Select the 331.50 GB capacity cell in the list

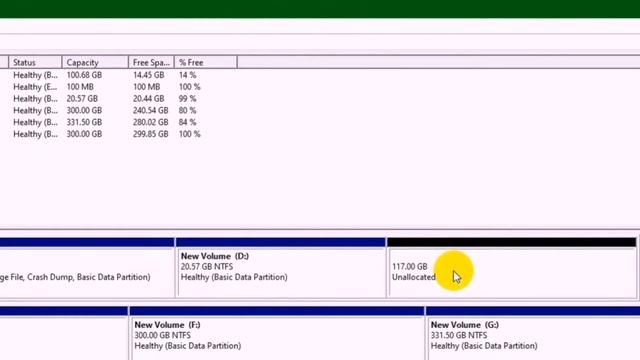click(84, 122)
